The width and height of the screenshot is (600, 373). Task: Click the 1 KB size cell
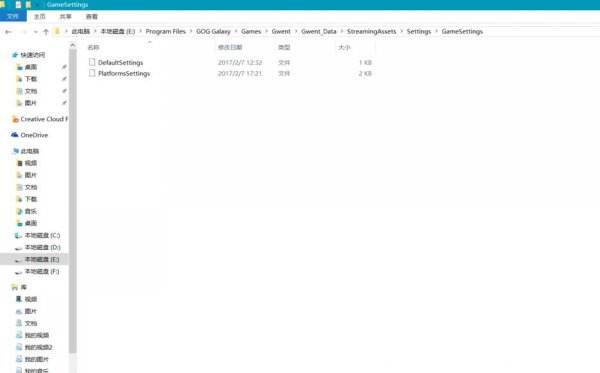365,62
